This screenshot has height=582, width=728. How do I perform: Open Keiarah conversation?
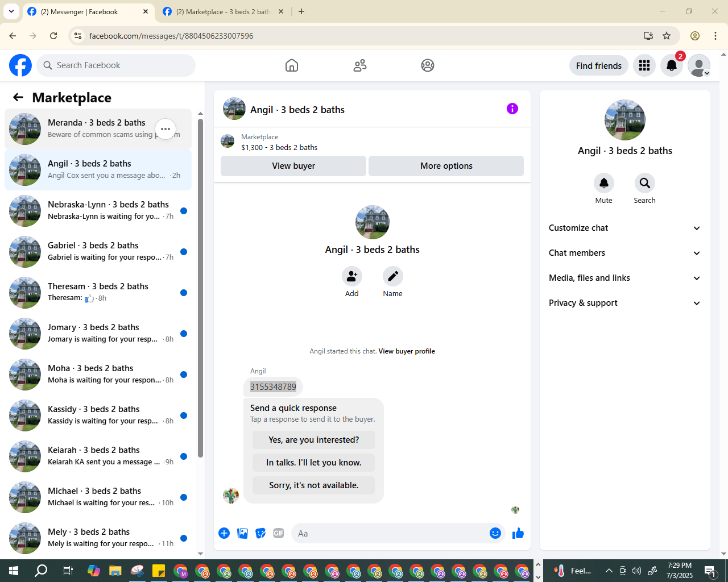click(x=98, y=456)
